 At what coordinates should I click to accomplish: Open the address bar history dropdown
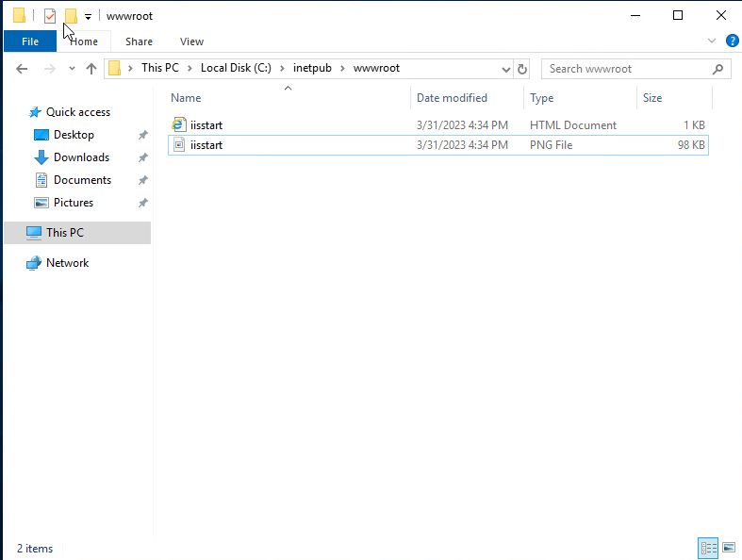(506, 70)
